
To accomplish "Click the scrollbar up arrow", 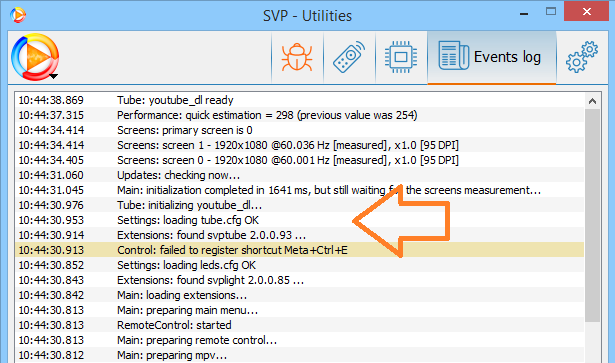I will [592, 102].
